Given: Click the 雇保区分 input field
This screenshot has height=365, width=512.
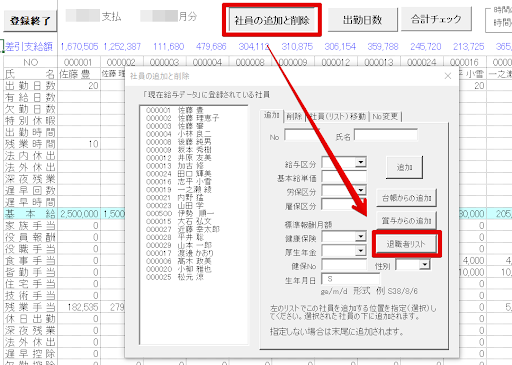Looking at the screenshot, I should (x=344, y=205).
